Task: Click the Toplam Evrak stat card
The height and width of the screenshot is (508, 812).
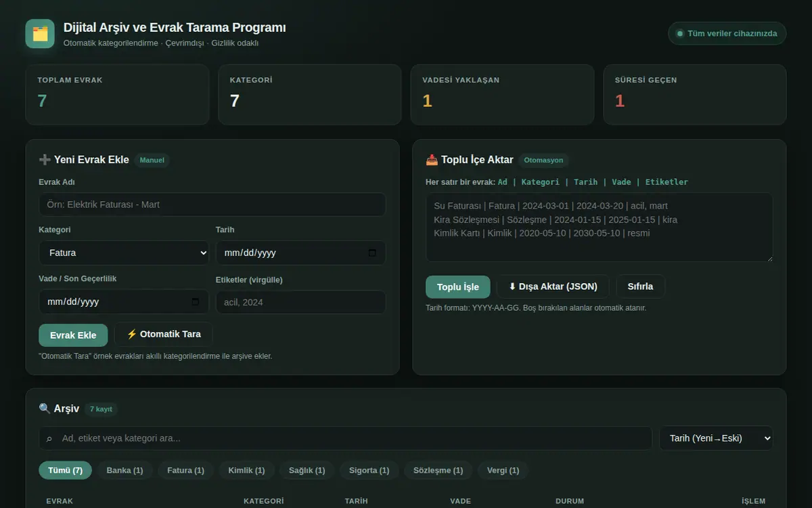Action: point(117,95)
